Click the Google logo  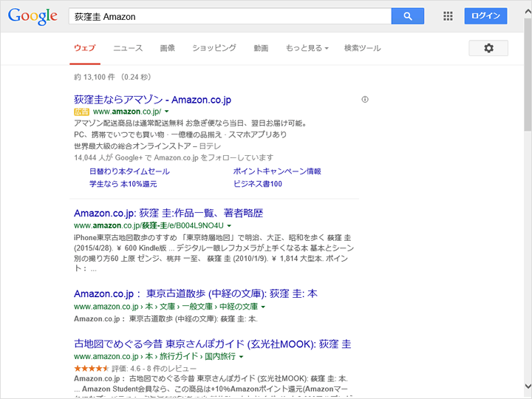point(33,16)
